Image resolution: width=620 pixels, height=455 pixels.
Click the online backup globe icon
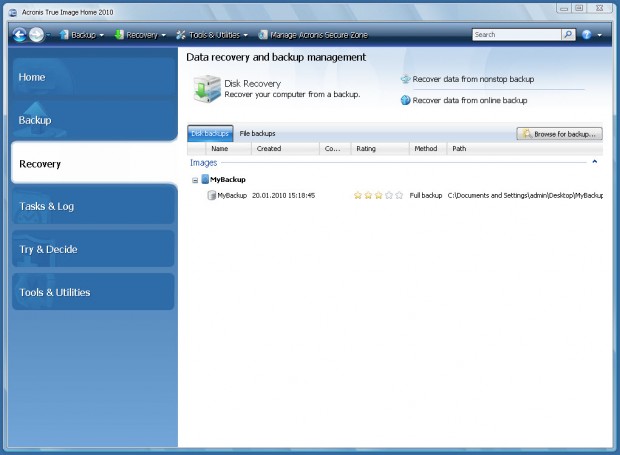click(405, 100)
